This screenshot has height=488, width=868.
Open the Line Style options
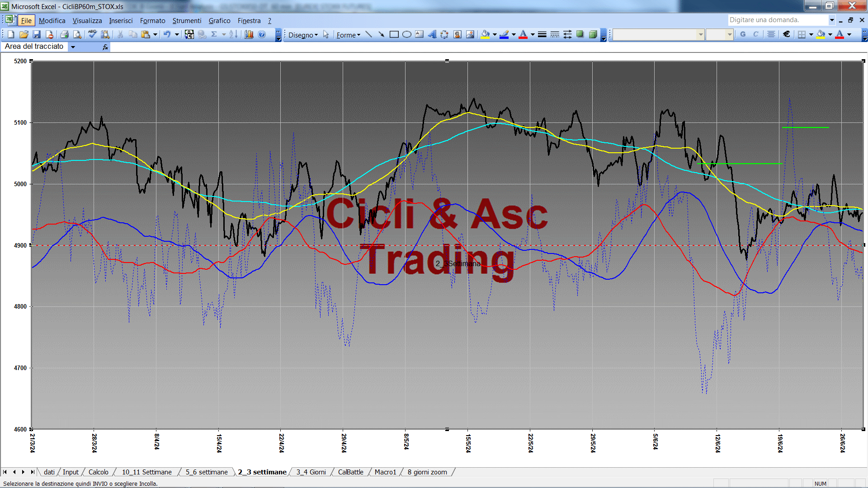pos(542,34)
